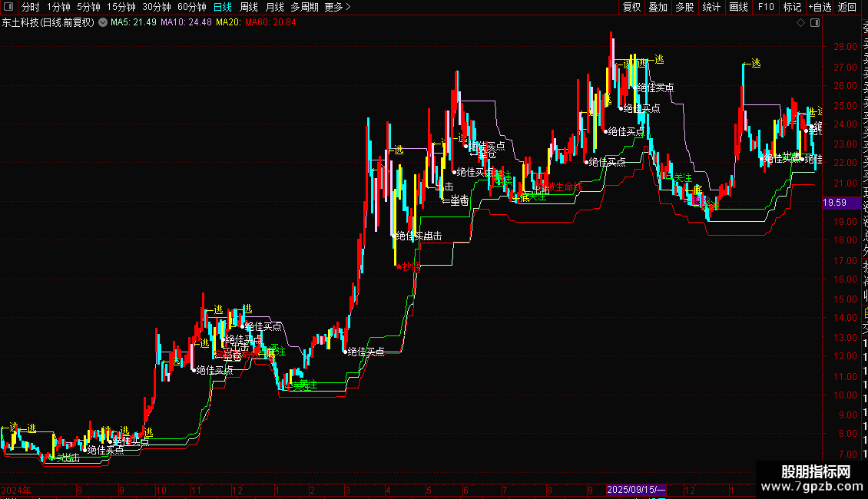Add stock via +自选 button
Viewport: 868px width, 499px height.
point(820,7)
